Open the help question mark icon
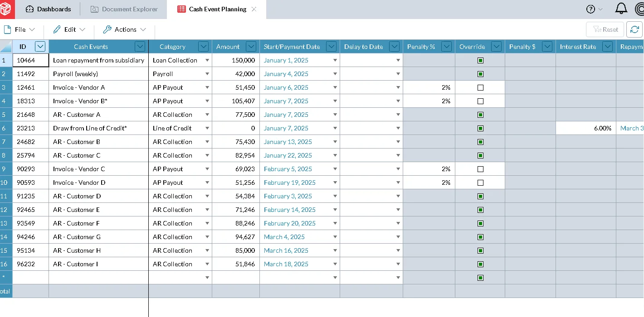Image resolution: width=644 pixels, height=317 pixels. point(590,9)
